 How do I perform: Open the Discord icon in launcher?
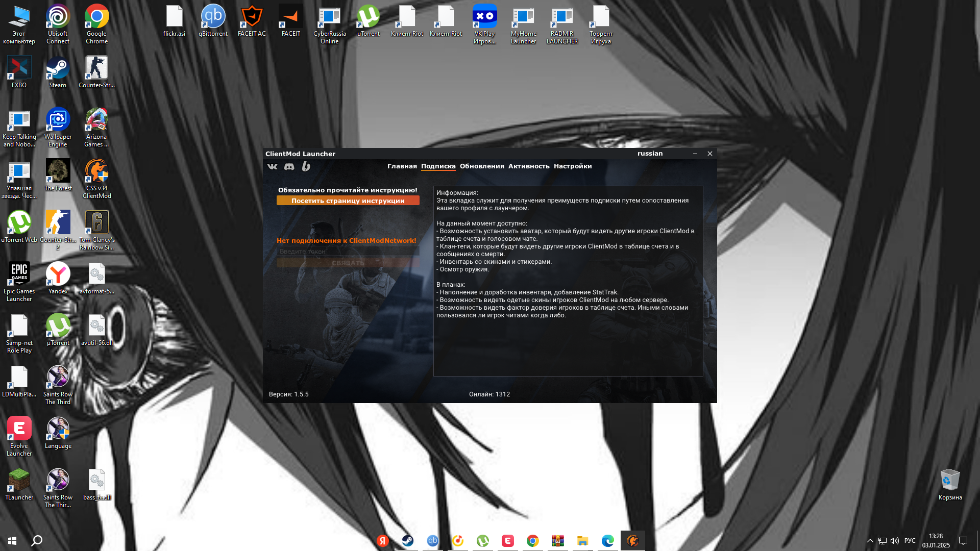pos(289,166)
